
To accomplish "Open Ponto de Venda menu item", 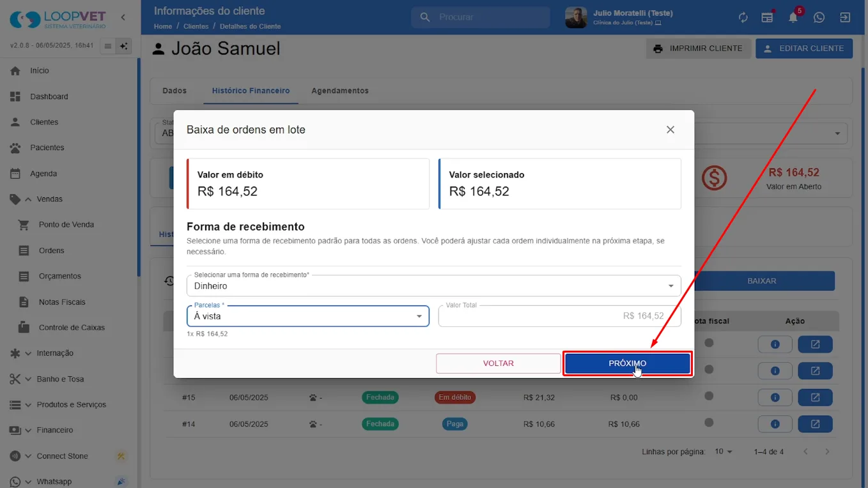I will click(x=66, y=225).
